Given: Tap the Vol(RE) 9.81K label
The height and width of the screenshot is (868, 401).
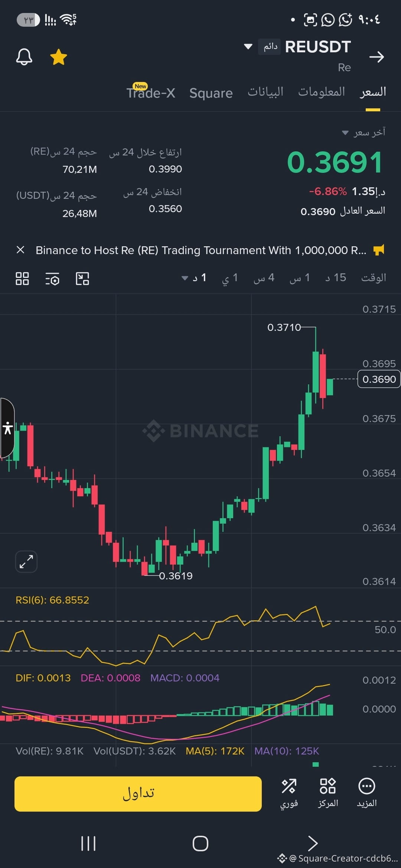Looking at the screenshot, I should [x=49, y=751].
